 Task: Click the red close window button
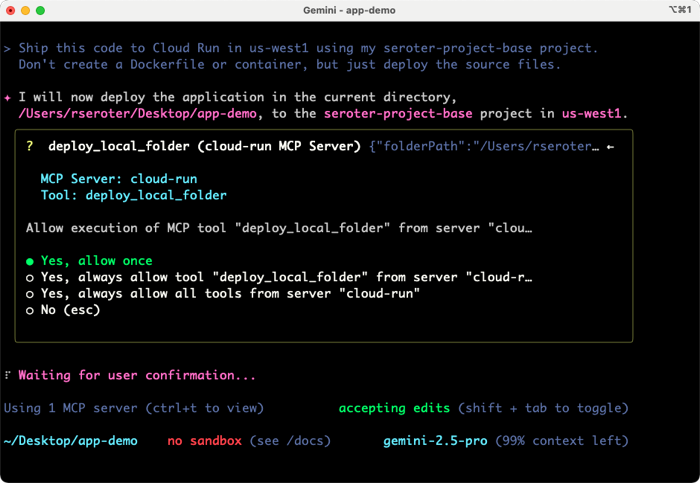click(12, 10)
